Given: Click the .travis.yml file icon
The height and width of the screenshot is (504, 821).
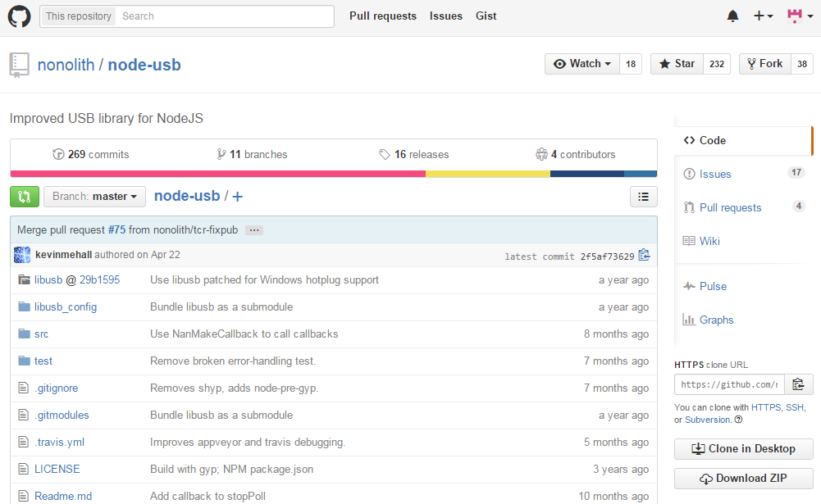Looking at the screenshot, I should 23,442.
